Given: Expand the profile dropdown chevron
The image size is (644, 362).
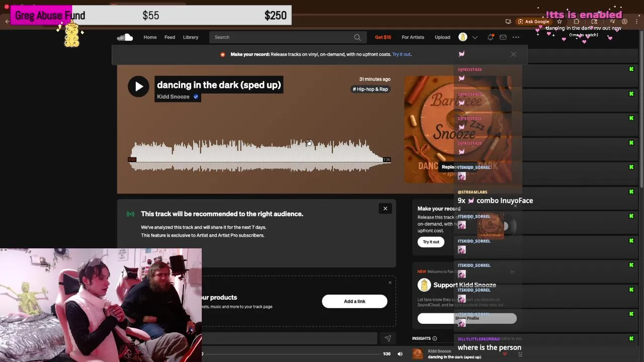Looking at the screenshot, I should (x=474, y=37).
